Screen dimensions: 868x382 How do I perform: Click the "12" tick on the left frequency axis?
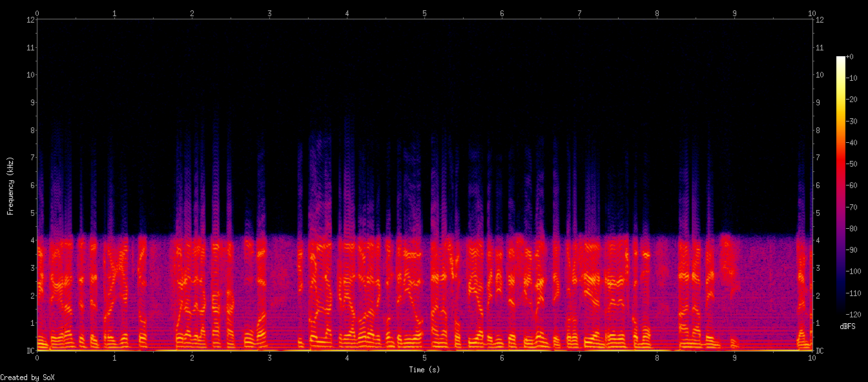(30, 19)
